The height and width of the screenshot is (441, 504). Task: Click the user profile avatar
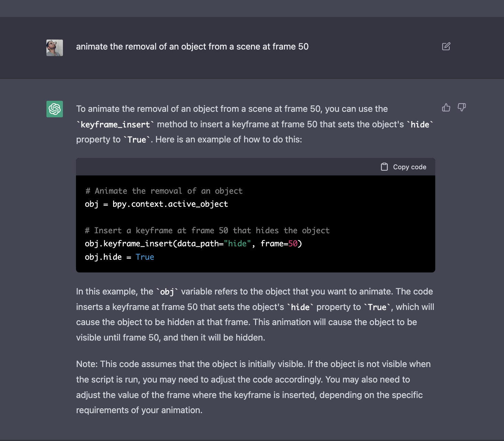click(x=55, y=48)
